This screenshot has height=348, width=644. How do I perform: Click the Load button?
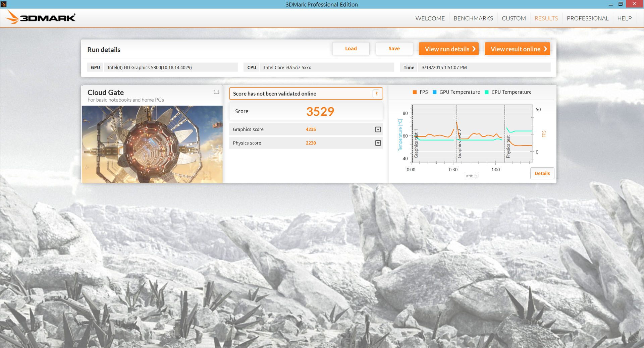click(351, 49)
